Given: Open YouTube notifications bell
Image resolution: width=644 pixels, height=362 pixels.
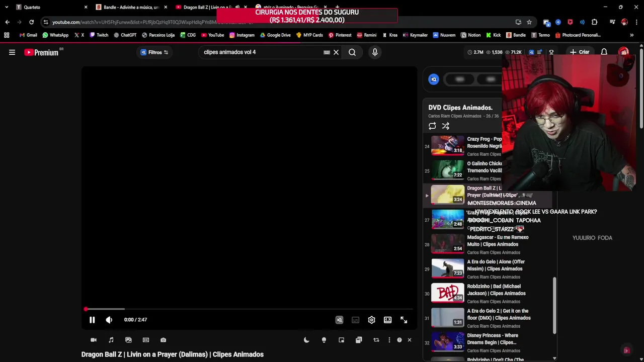Looking at the screenshot, I should 604,52.
